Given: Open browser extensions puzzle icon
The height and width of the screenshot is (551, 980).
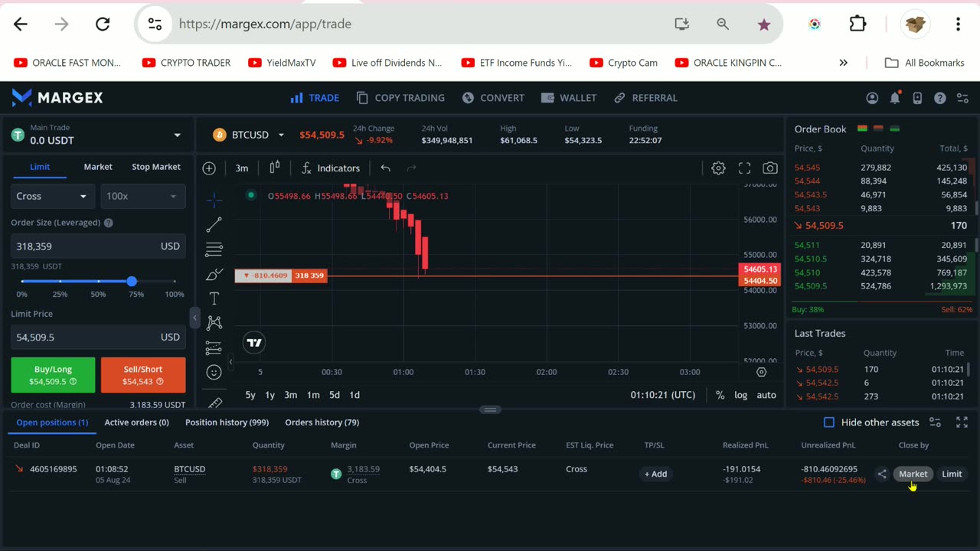Looking at the screenshot, I should 857,24.
